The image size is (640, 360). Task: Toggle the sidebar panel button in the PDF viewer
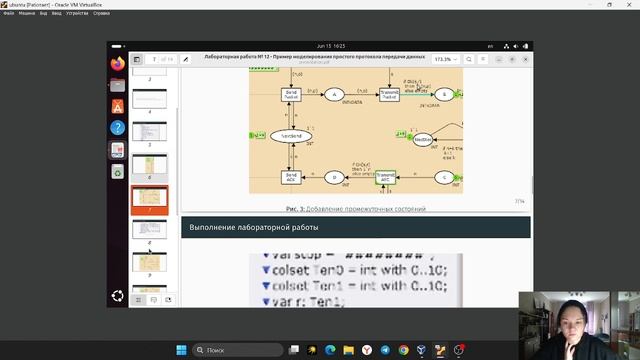click(x=137, y=60)
